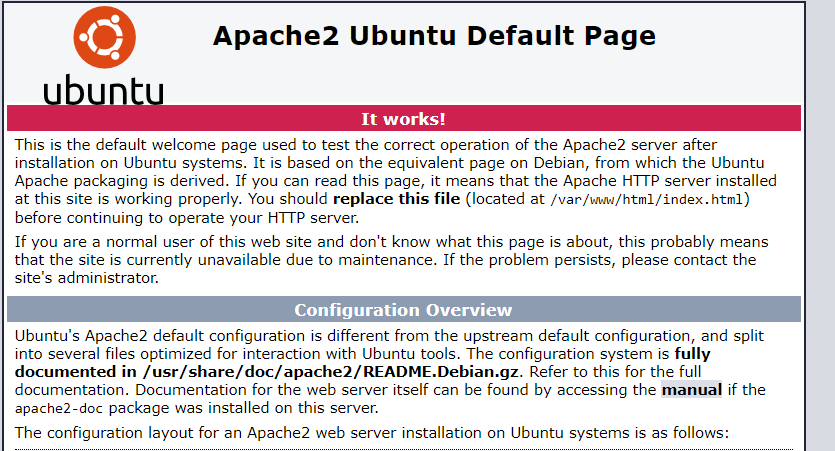Click the /var/www/html/index.html path text
This screenshot has width=835, height=451.
click(646, 200)
